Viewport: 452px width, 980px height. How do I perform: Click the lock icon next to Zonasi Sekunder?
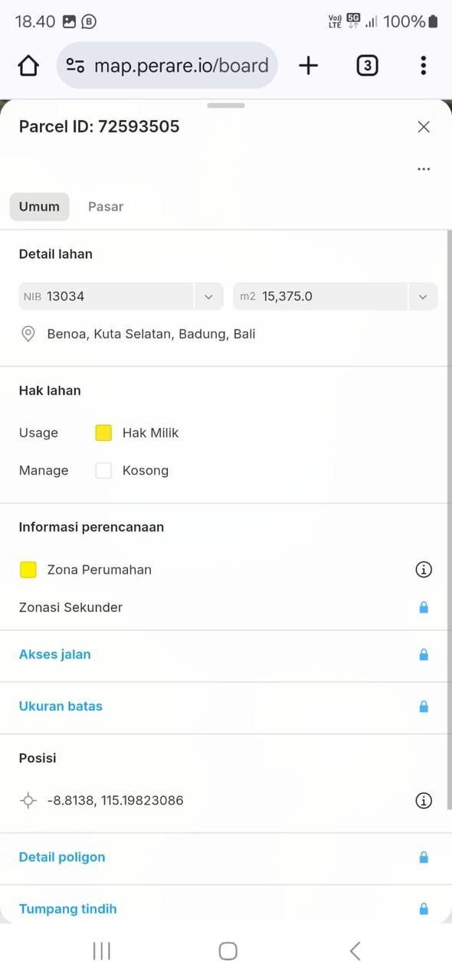424,607
